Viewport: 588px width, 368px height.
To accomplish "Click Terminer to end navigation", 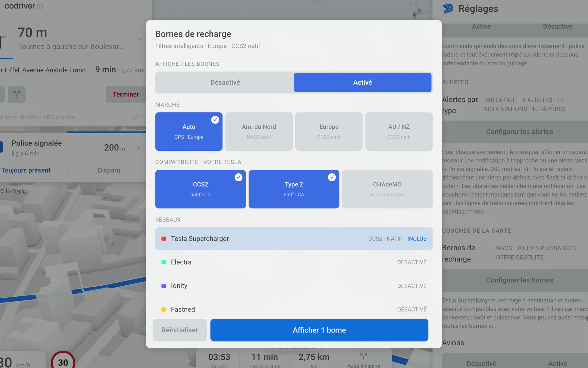I will pyautogui.click(x=126, y=94).
